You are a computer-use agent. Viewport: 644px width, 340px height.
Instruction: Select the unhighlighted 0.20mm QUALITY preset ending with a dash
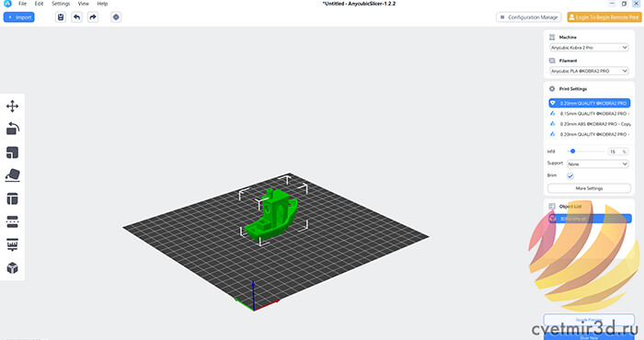(x=590, y=134)
